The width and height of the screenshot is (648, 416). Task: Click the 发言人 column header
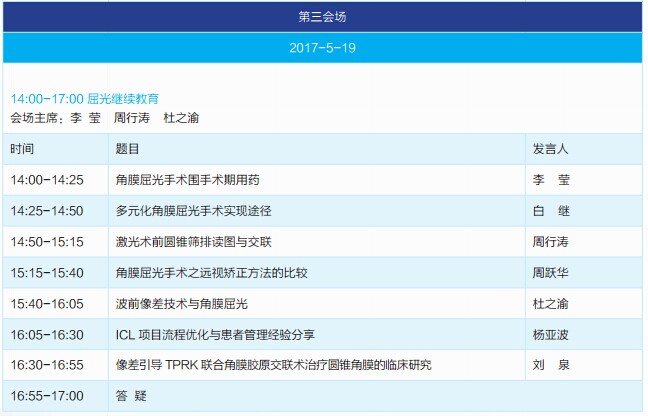[x=551, y=149]
